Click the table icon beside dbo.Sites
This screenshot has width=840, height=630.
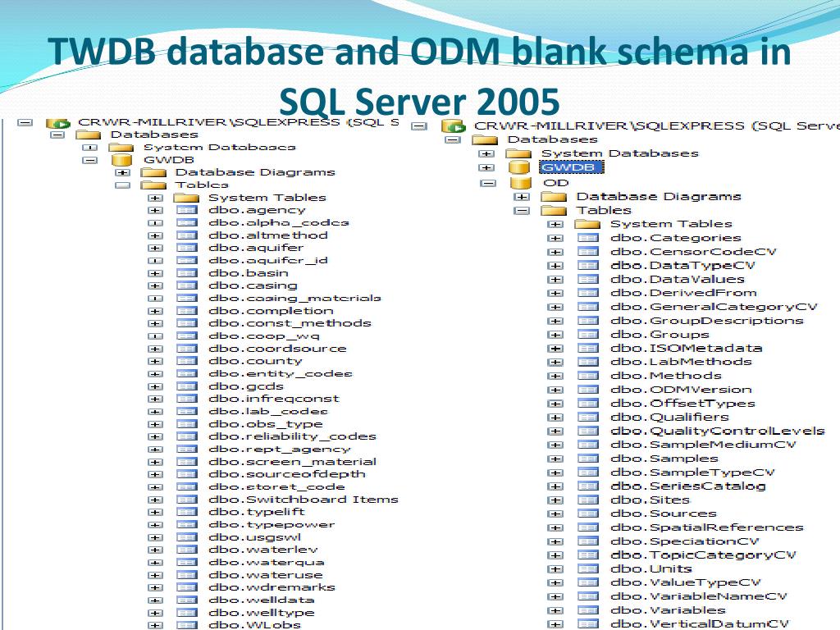tap(587, 500)
